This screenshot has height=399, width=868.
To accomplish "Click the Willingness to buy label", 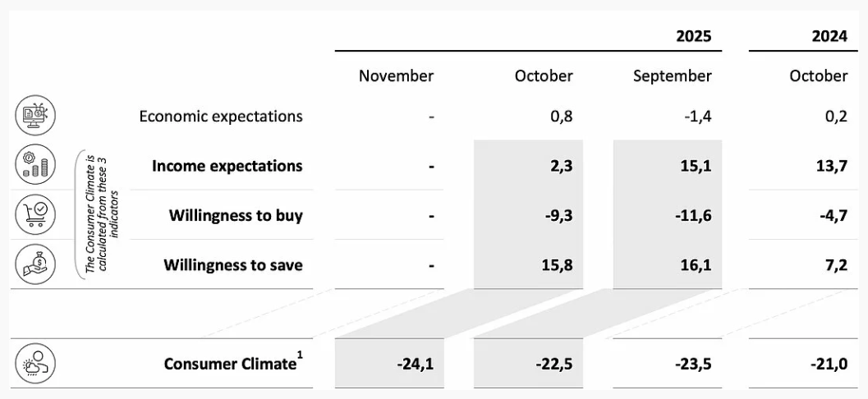I will click(236, 216).
